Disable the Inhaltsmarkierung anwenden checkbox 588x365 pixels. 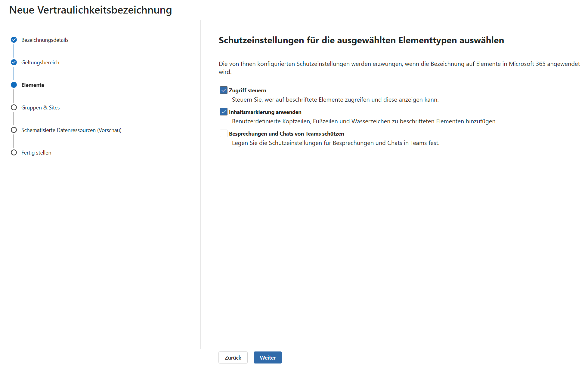tap(224, 112)
